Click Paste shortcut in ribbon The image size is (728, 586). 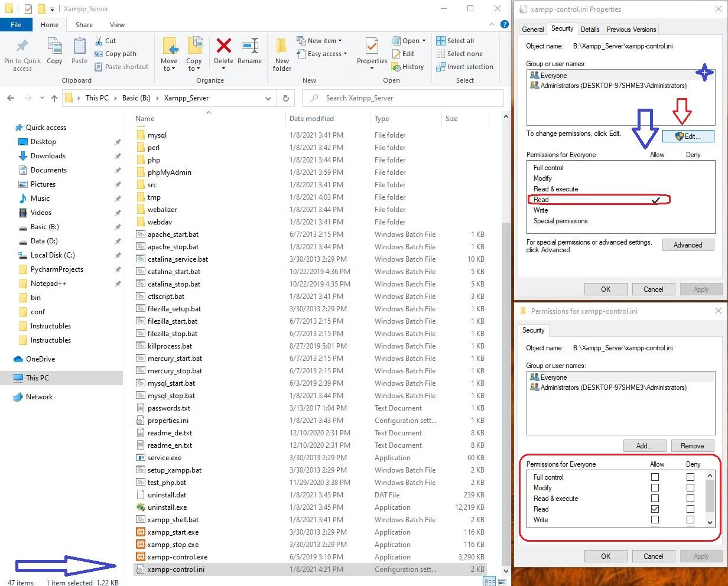tap(121, 67)
